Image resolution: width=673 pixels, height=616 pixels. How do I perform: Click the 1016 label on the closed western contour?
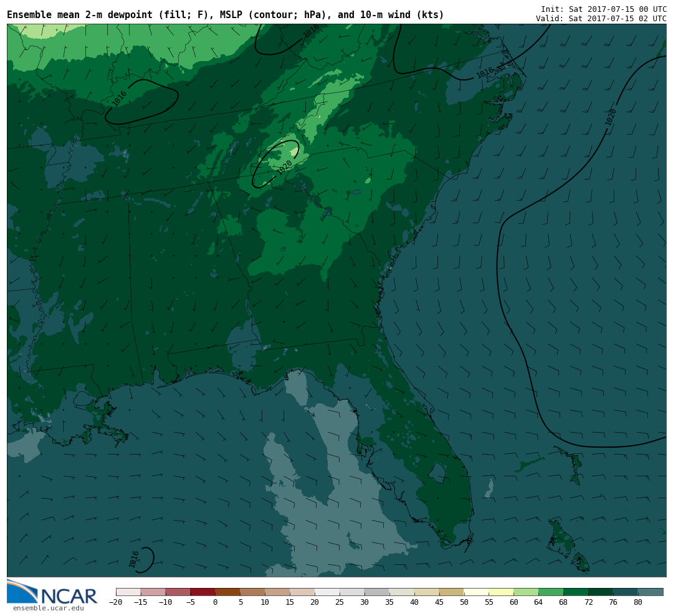[x=119, y=99]
